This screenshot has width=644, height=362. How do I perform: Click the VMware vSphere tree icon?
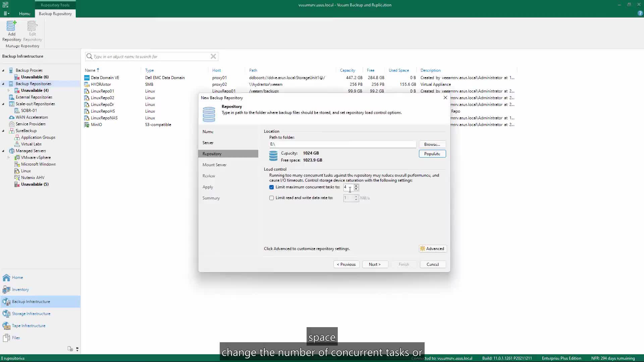(17, 158)
